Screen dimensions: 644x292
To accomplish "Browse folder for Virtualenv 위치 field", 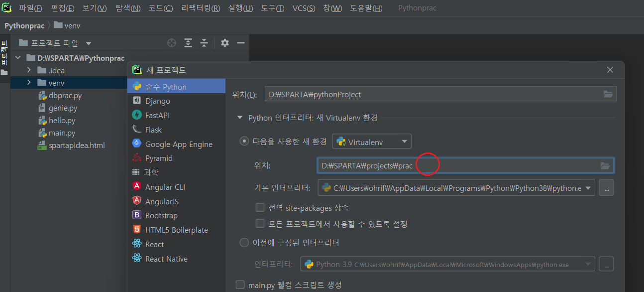I will pyautogui.click(x=605, y=165).
